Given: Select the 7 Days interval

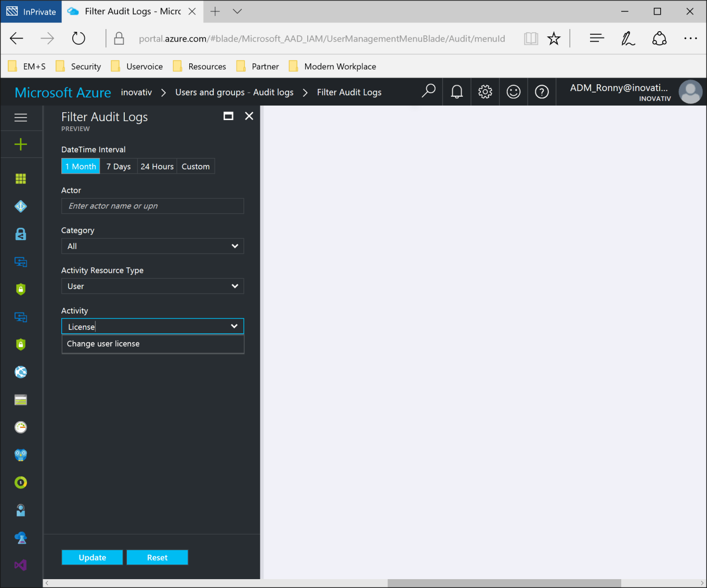Looking at the screenshot, I should [119, 166].
